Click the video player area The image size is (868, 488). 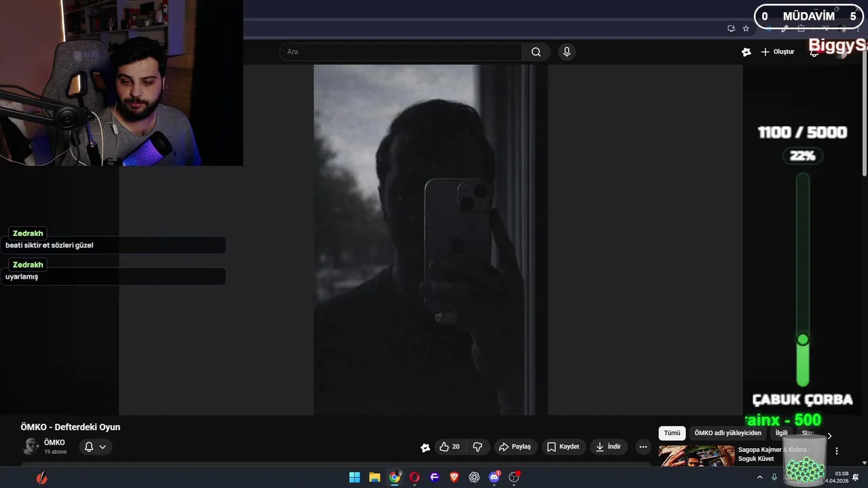point(431,239)
